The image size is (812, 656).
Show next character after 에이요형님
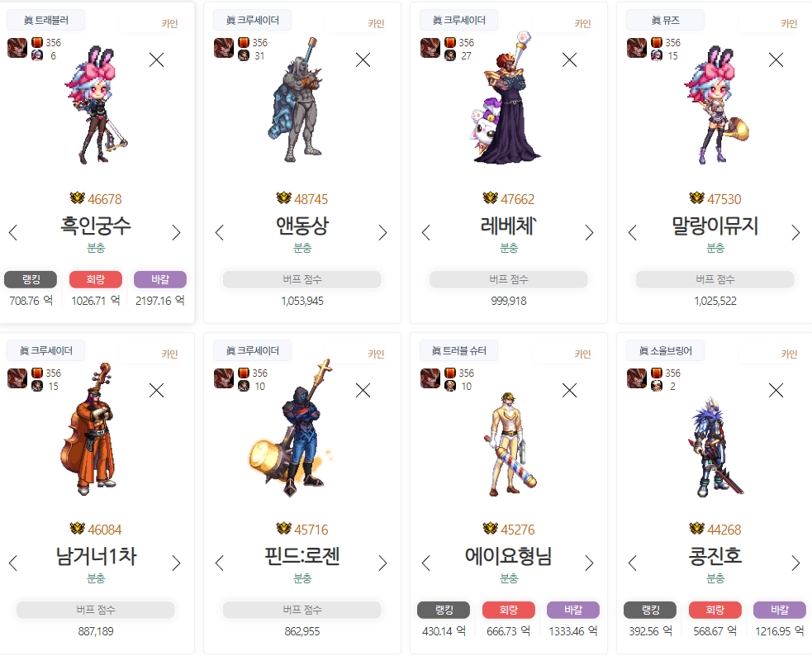(589, 563)
